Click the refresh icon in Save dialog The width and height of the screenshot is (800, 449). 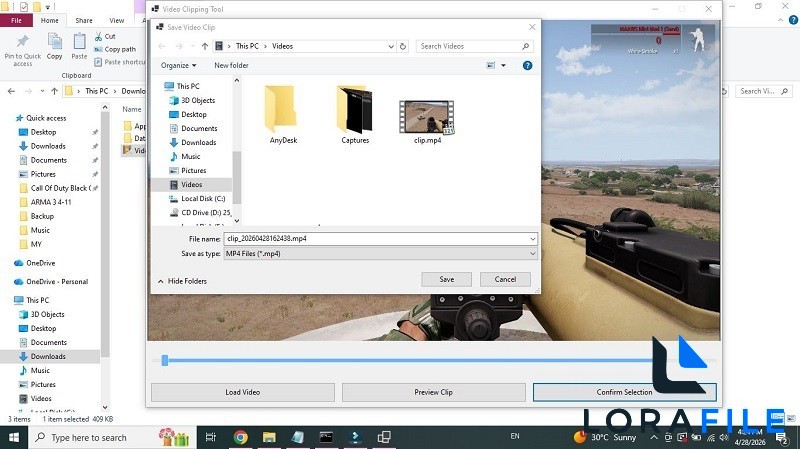point(403,46)
